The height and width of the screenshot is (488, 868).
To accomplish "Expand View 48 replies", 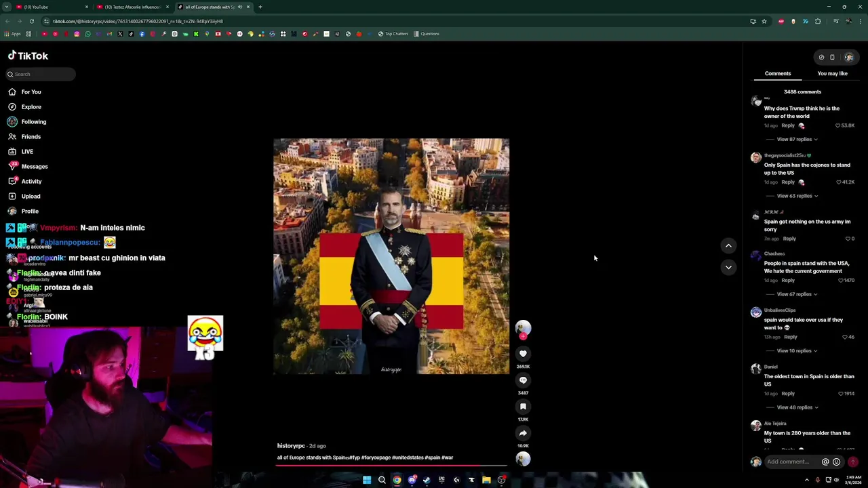I will [797, 407].
